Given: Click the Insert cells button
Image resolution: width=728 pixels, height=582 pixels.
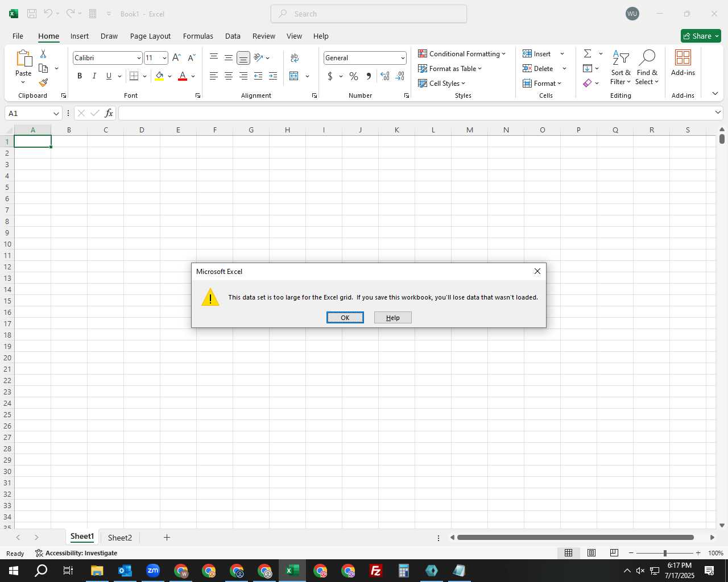Looking at the screenshot, I should 536,53.
